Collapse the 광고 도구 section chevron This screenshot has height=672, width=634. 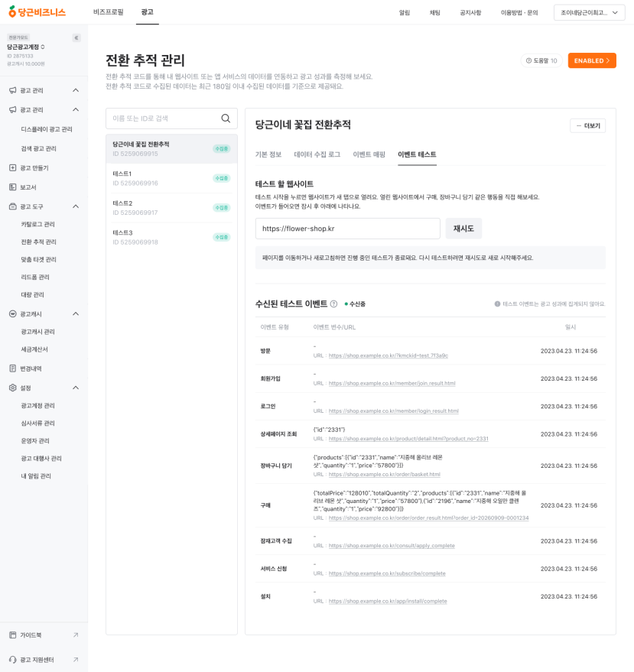(x=76, y=206)
